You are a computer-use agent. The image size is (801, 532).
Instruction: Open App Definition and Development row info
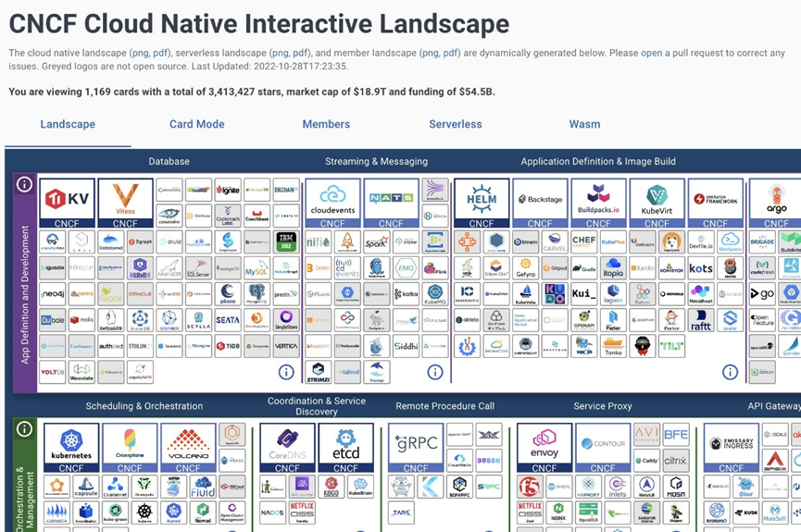point(24,184)
